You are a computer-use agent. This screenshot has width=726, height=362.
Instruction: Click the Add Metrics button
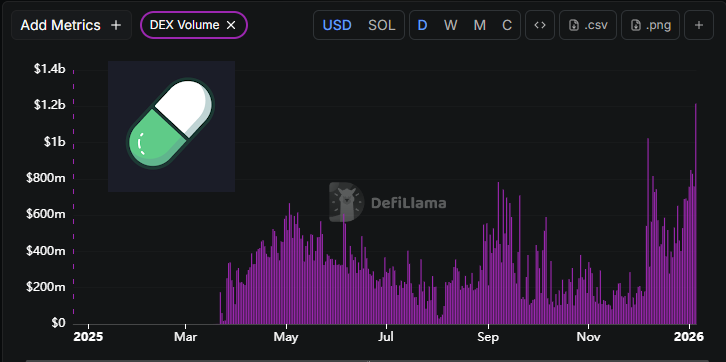[x=71, y=25]
